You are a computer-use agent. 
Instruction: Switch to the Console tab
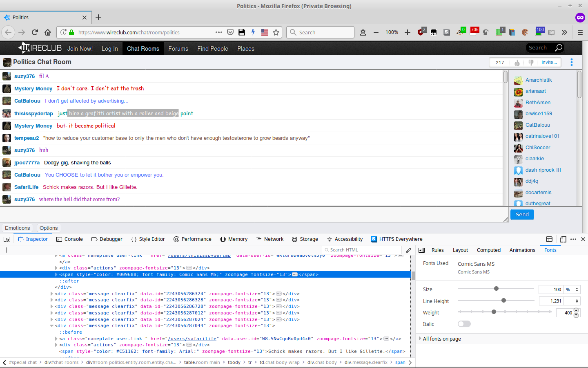tap(69, 239)
